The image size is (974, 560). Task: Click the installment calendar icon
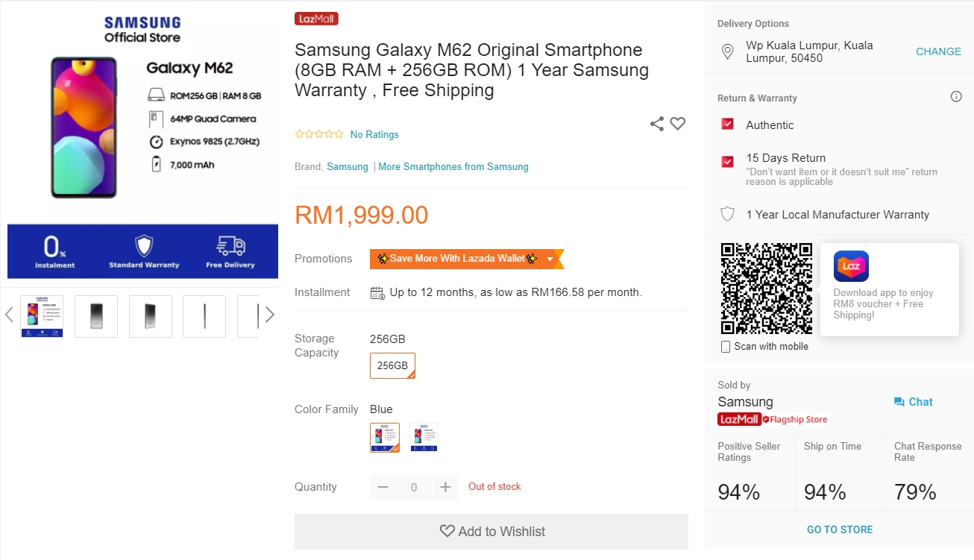(377, 292)
